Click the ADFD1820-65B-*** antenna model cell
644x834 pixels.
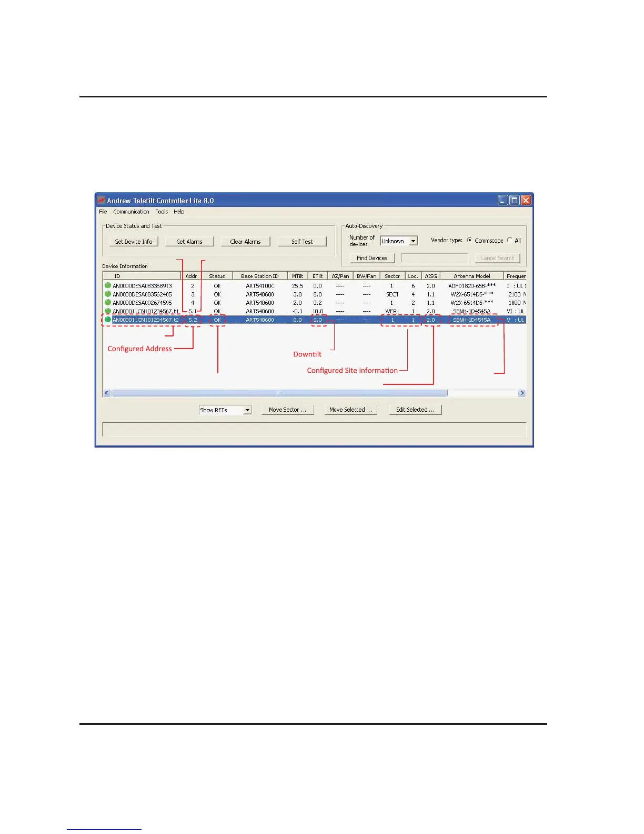coord(472,286)
